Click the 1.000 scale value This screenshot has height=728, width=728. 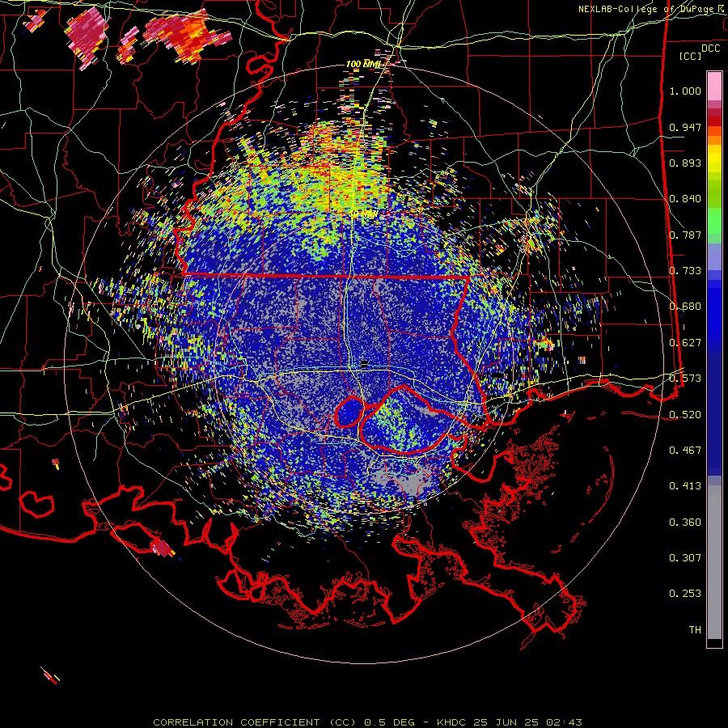point(685,91)
